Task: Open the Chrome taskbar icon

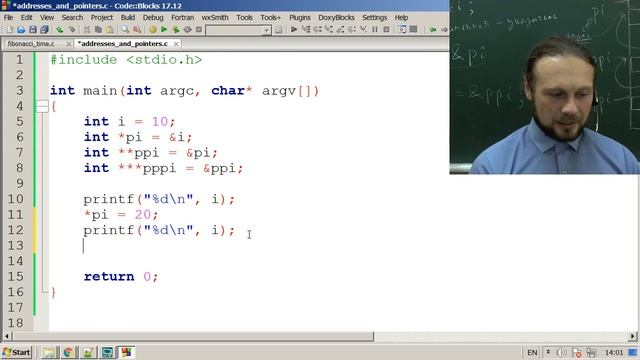Action: [68, 352]
